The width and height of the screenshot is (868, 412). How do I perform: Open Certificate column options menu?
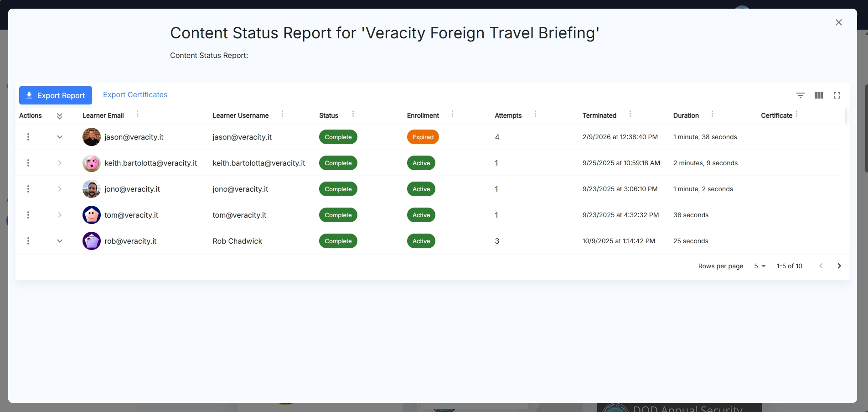pyautogui.click(x=796, y=114)
